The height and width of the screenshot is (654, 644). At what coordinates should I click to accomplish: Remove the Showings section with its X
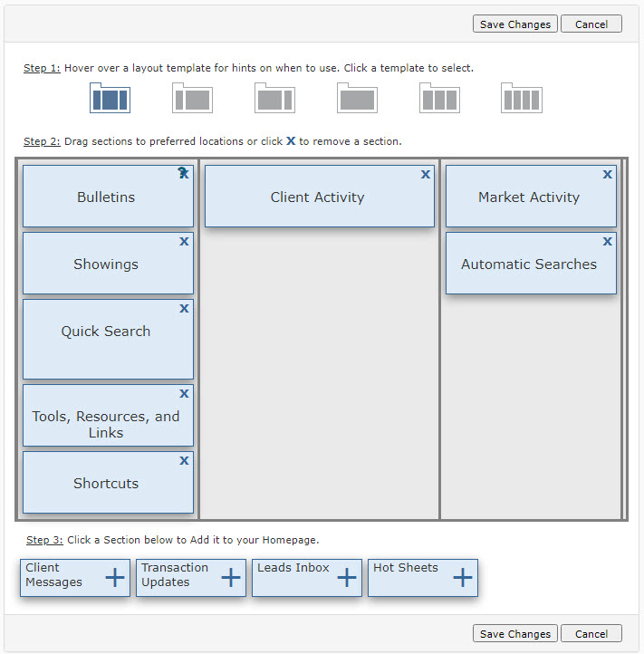coord(184,241)
